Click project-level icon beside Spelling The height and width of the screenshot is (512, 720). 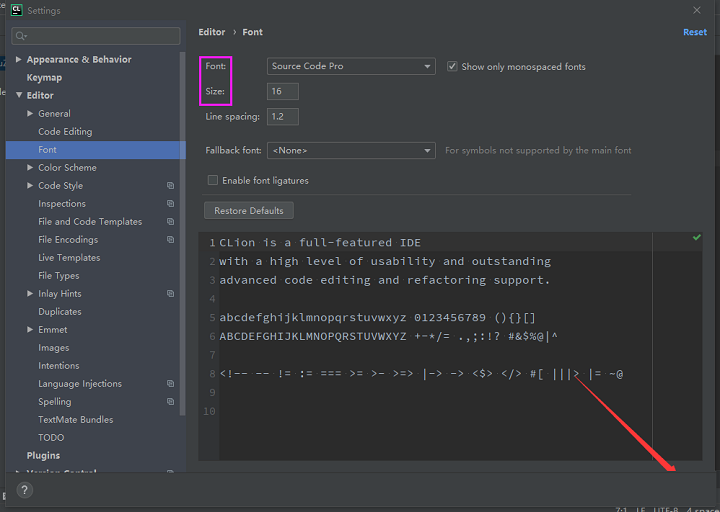pos(170,401)
